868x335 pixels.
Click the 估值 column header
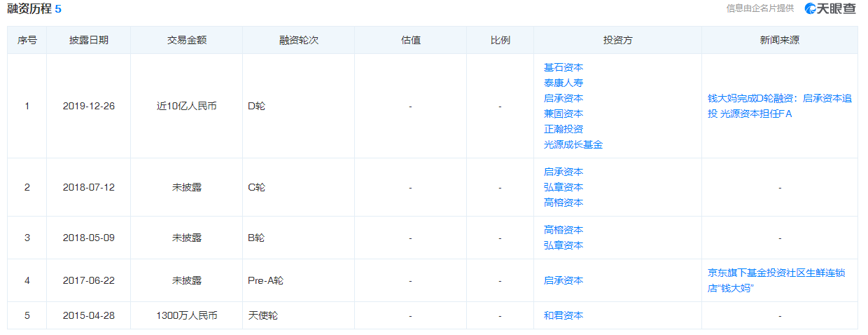point(411,40)
